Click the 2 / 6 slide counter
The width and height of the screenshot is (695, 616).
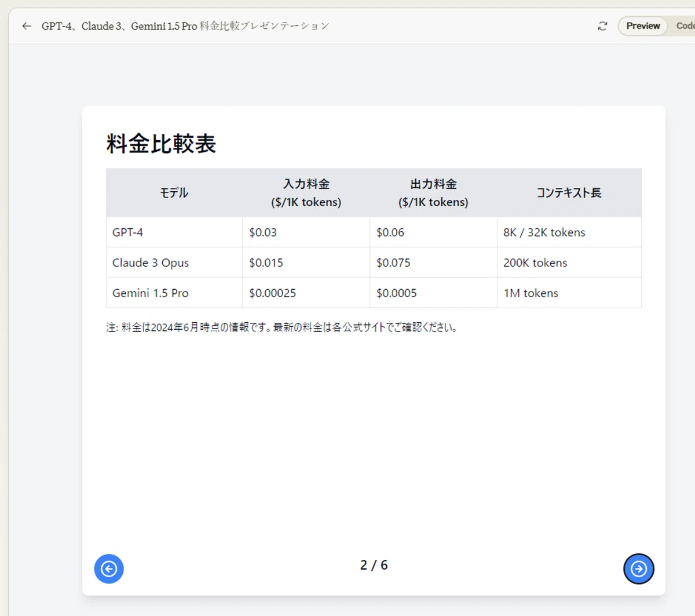[374, 565]
